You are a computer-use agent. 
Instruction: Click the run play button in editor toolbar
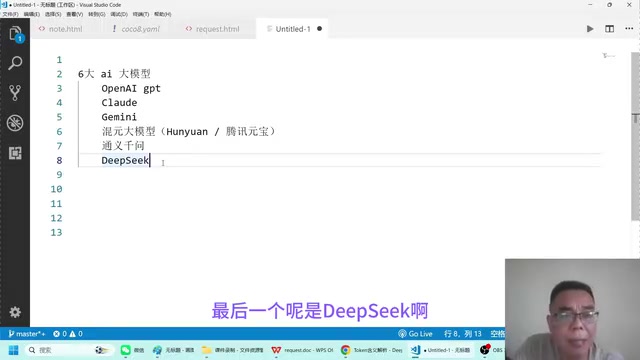(590, 29)
